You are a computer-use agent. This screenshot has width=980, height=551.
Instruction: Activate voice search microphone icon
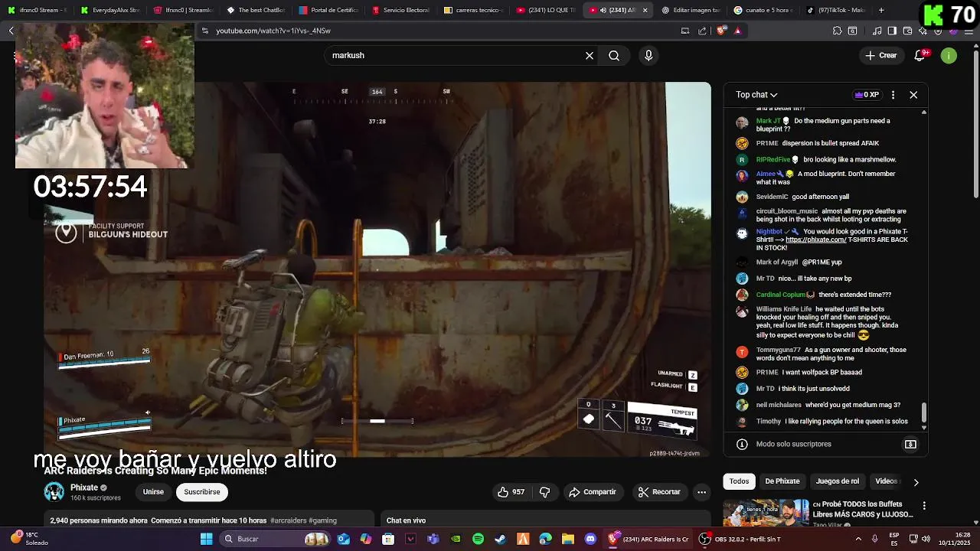pyautogui.click(x=648, y=55)
